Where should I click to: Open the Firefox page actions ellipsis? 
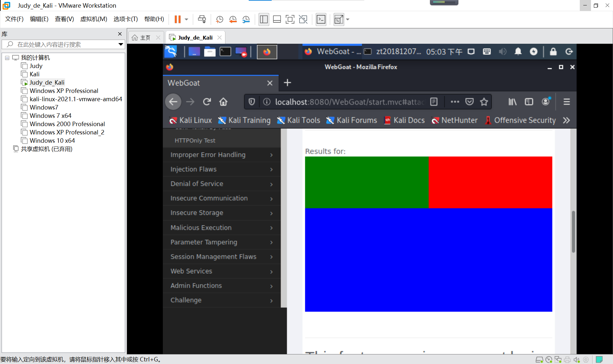pos(455,102)
